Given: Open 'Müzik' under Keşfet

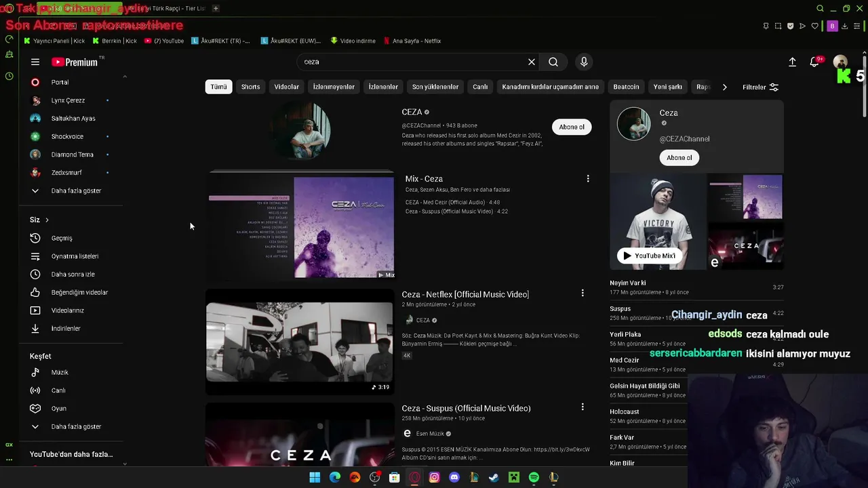Looking at the screenshot, I should pyautogui.click(x=60, y=372).
